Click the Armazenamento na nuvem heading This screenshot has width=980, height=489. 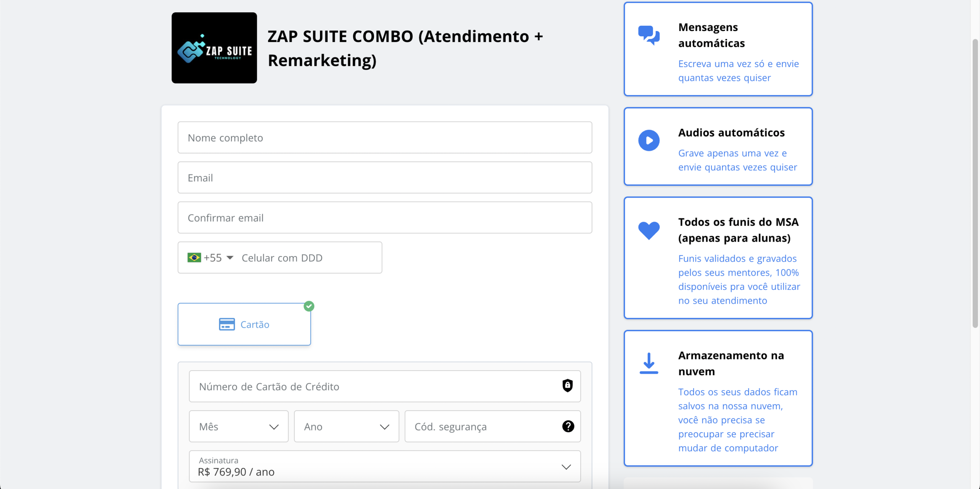pos(731,363)
